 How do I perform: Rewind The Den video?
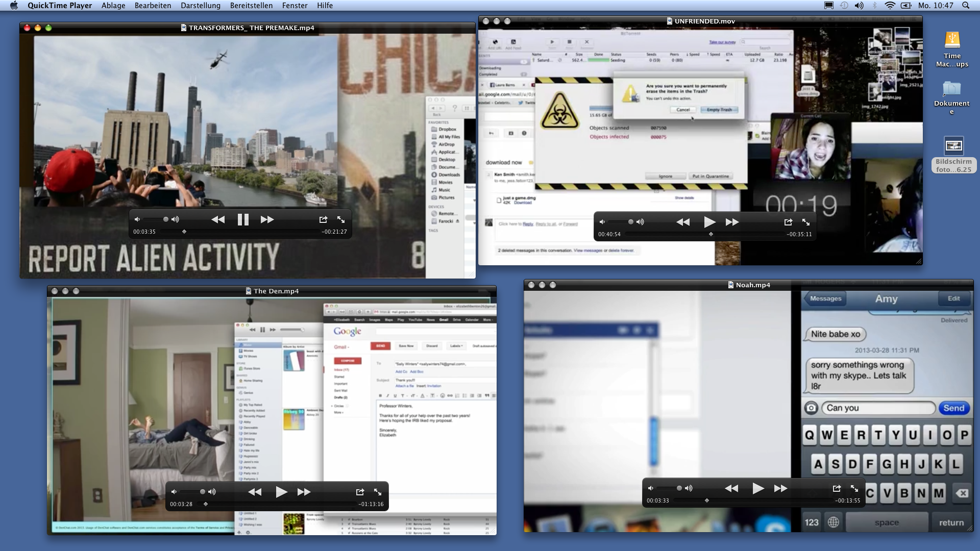point(255,492)
